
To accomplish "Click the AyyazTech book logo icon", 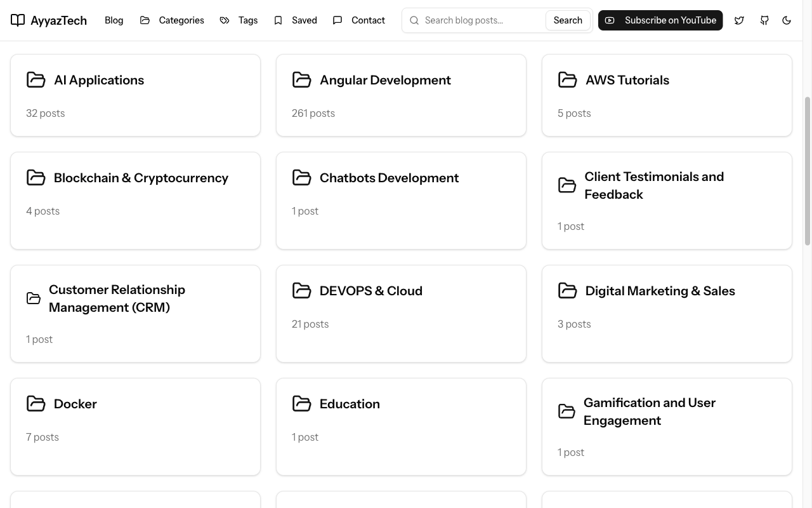I will click(x=18, y=20).
